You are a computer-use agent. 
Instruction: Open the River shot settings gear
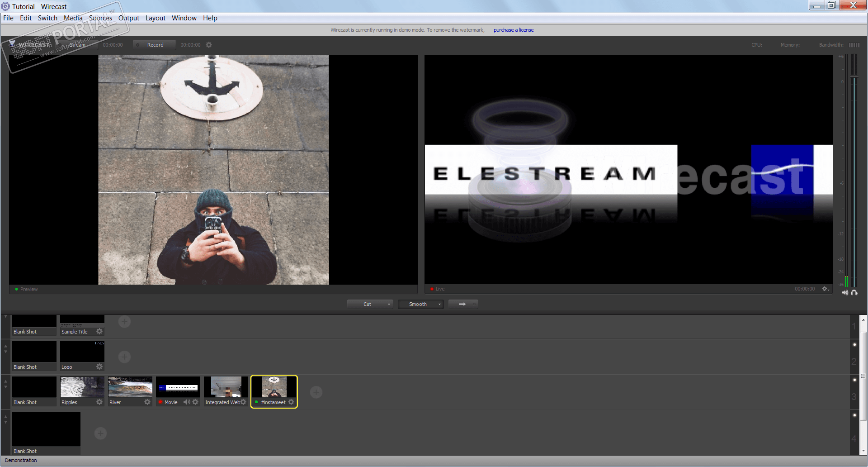(147, 402)
